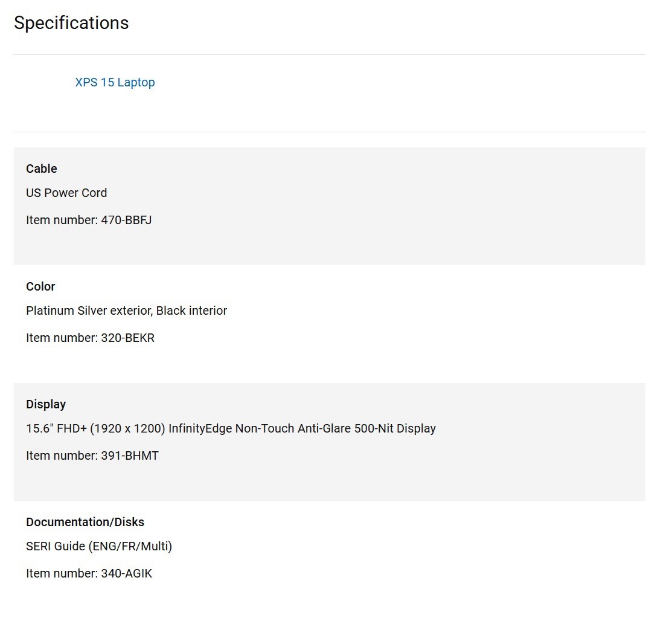
Task: Select Platinum Silver exterior description text
Action: click(x=126, y=310)
